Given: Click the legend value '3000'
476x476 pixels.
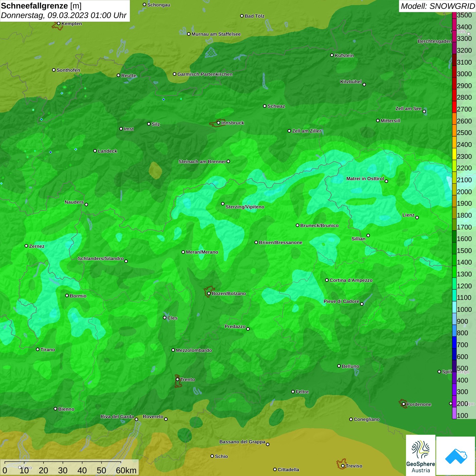Looking at the screenshot, I should click(464, 74).
